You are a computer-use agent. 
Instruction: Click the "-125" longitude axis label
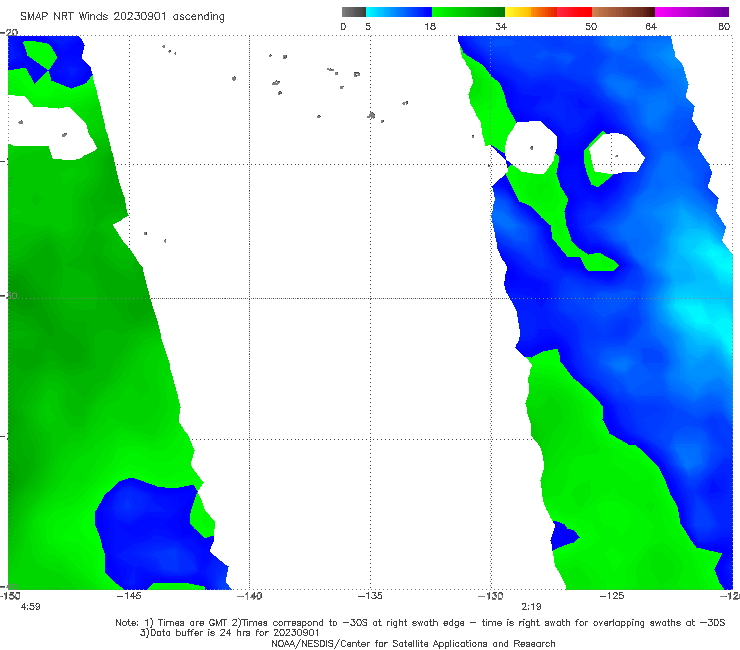612,596
